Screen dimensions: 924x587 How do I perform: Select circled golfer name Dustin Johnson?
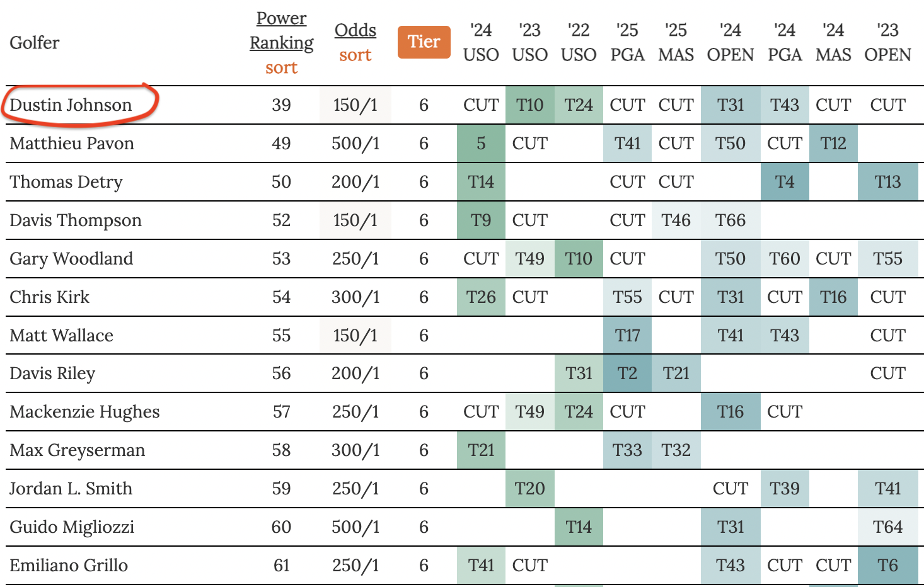tap(71, 105)
